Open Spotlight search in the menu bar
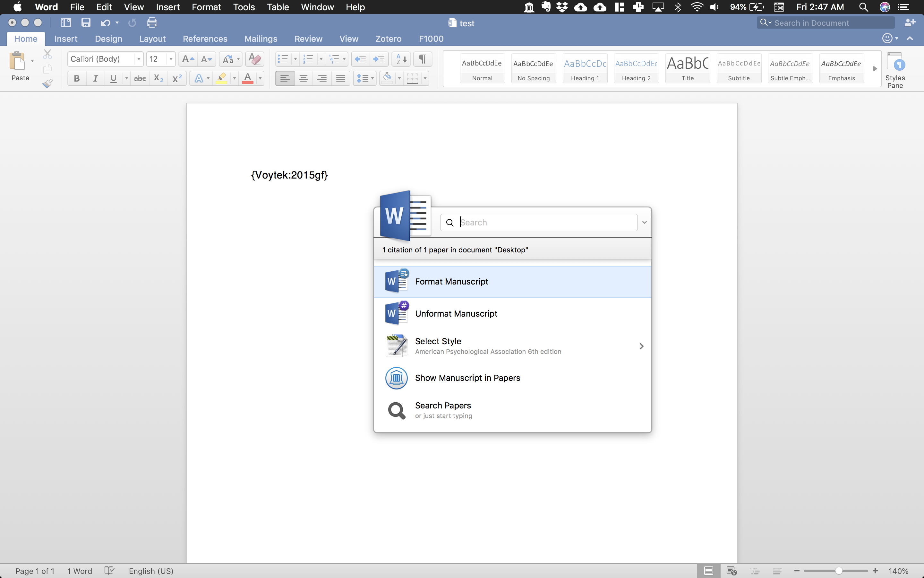The width and height of the screenshot is (924, 578). coord(864,7)
